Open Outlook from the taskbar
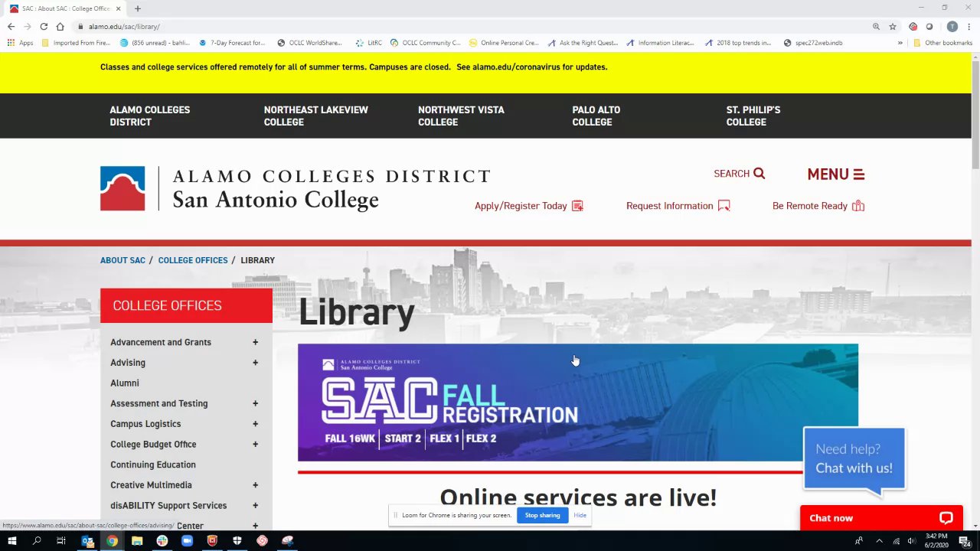 (87, 541)
